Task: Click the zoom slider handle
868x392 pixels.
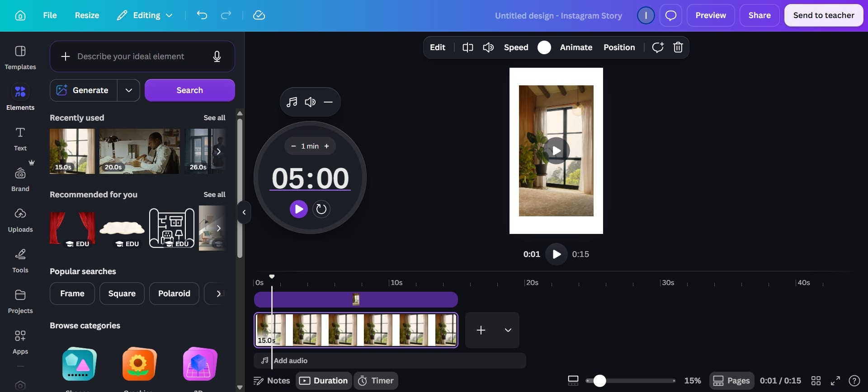Action: pos(599,381)
